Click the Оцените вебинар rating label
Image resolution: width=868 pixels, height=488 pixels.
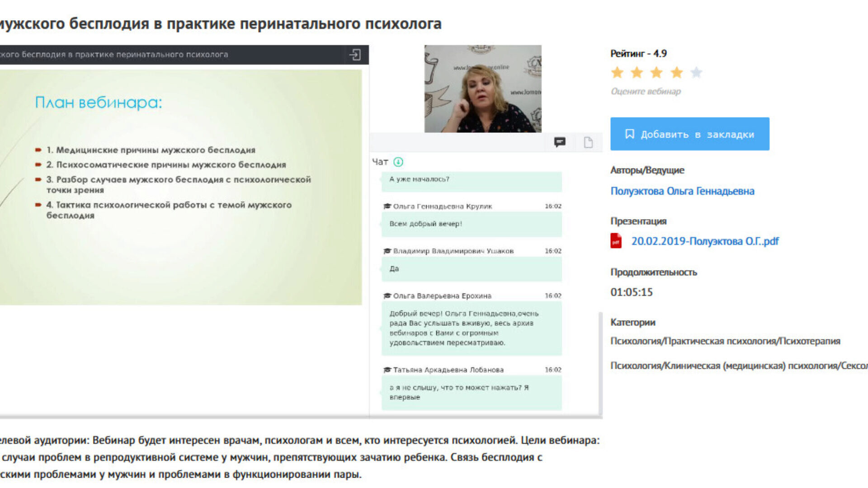click(645, 91)
